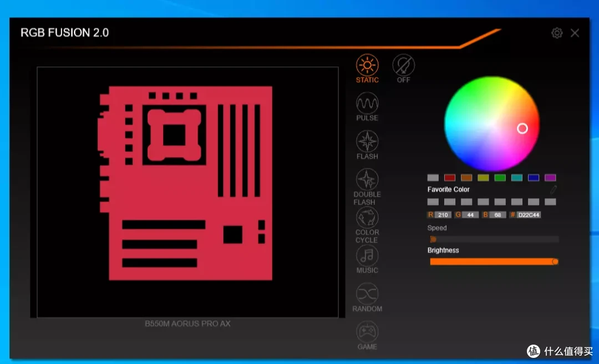Pick the cyan preset color swatch
The width and height of the screenshot is (599, 364).
(517, 177)
